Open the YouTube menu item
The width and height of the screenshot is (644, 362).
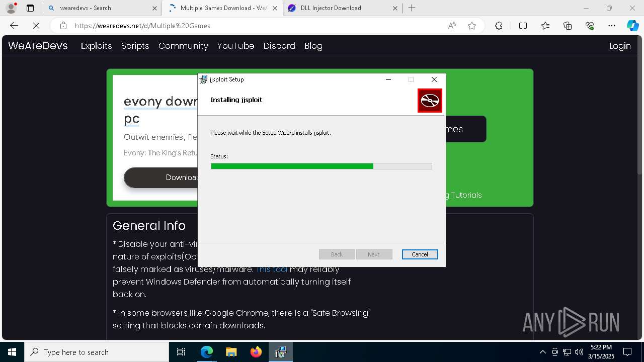click(235, 46)
